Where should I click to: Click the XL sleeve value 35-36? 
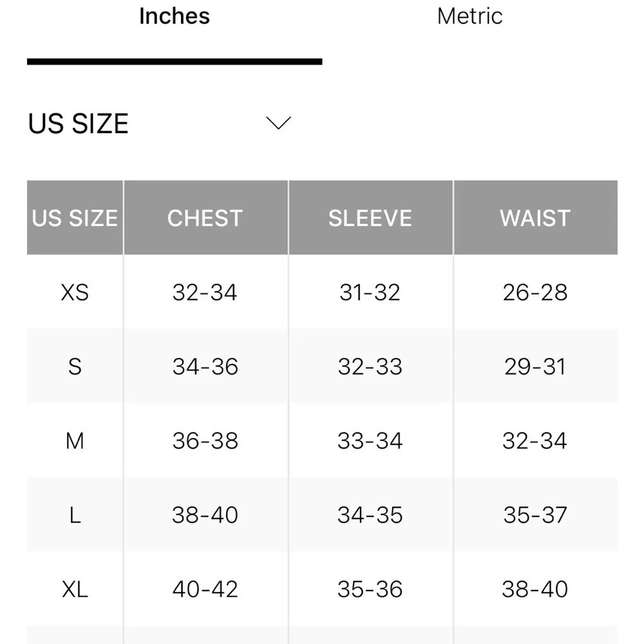click(370, 589)
